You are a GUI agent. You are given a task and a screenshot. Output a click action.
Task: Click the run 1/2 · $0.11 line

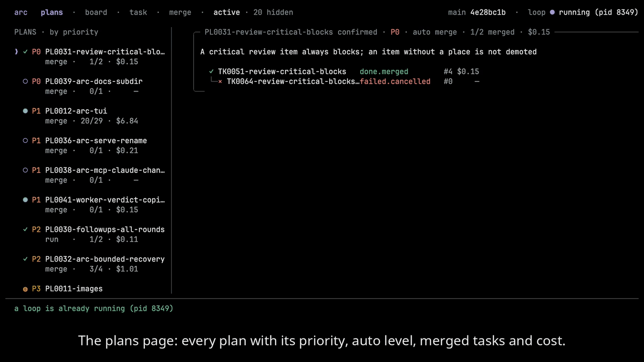pos(92,240)
